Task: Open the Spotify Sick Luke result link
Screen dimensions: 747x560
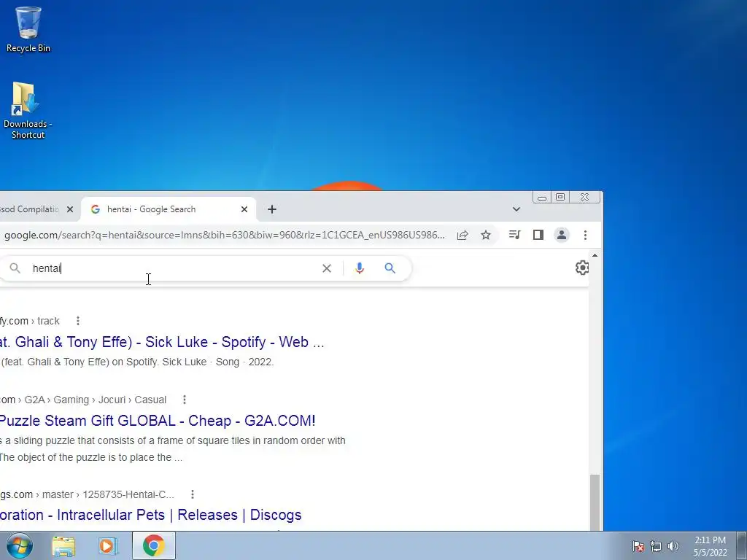Action: pos(162,342)
